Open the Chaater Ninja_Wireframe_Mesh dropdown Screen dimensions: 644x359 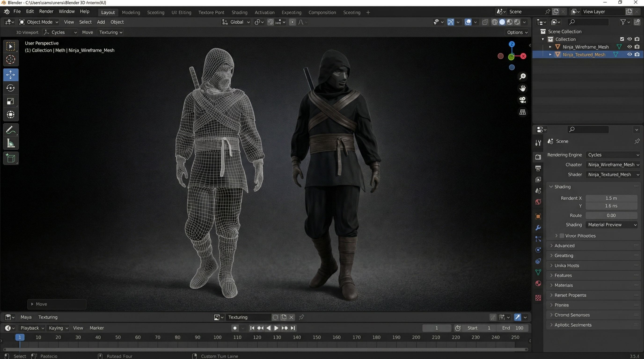[613, 165]
